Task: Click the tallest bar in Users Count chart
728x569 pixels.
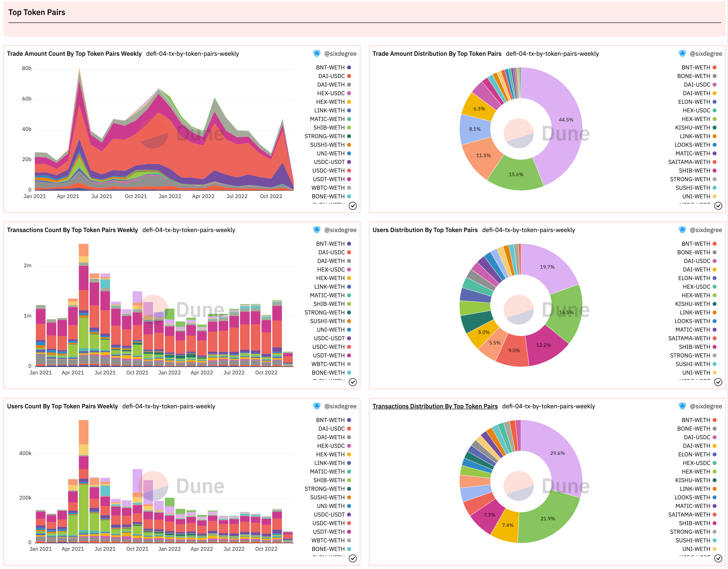Action: point(84,481)
